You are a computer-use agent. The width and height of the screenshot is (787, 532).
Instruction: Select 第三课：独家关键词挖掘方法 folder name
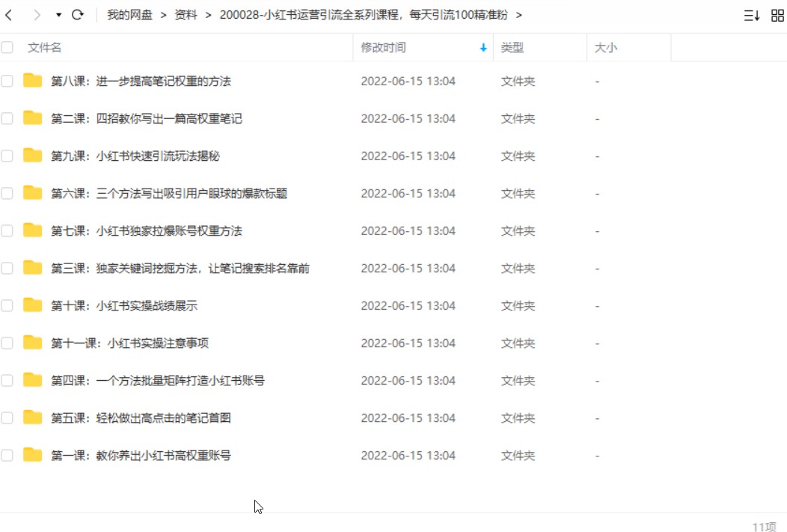tap(180, 269)
